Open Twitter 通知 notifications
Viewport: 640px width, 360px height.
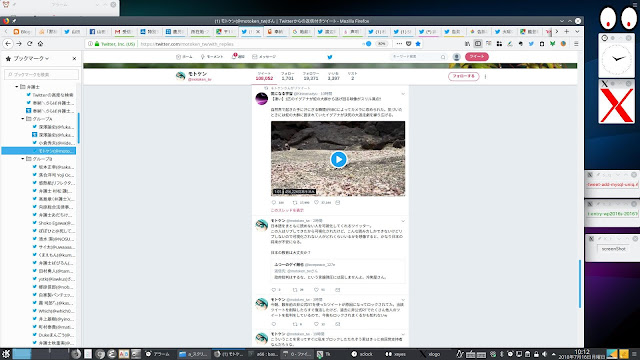[238, 57]
